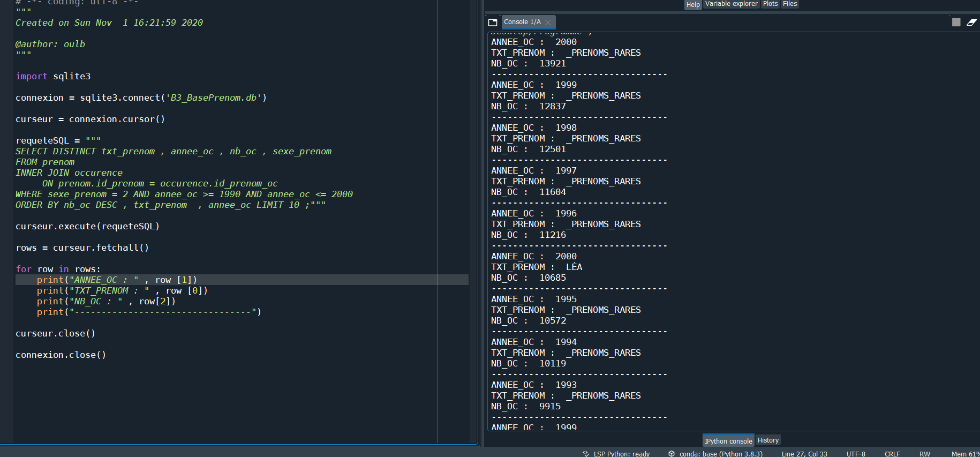This screenshot has width=980, height=457.
Task: Select the Console 1/A tab
Action: pos(522,22)
